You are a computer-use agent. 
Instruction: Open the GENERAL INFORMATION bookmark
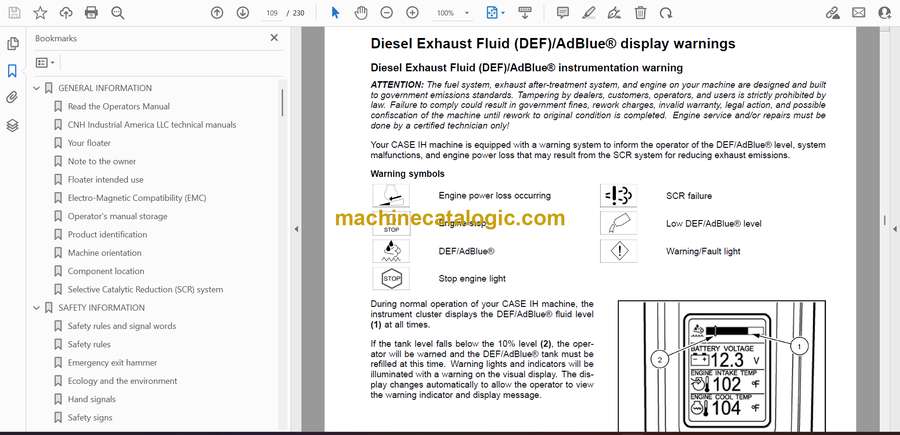[x=105, y=88]
